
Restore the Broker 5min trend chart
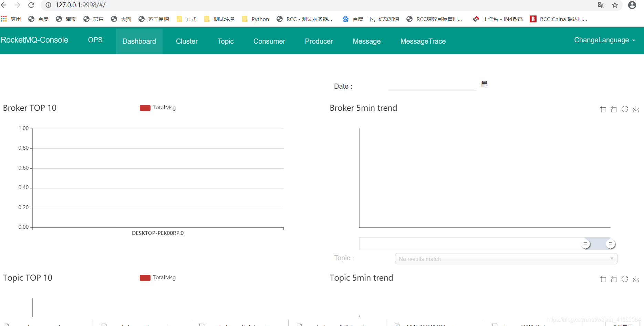pos(625,109)
